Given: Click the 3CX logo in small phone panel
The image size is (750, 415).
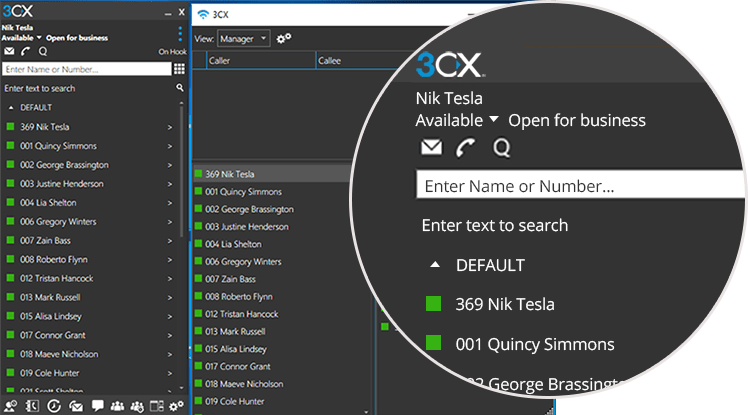Looking at the screenshot, I should pyautogui.click(x=17, y=11).
